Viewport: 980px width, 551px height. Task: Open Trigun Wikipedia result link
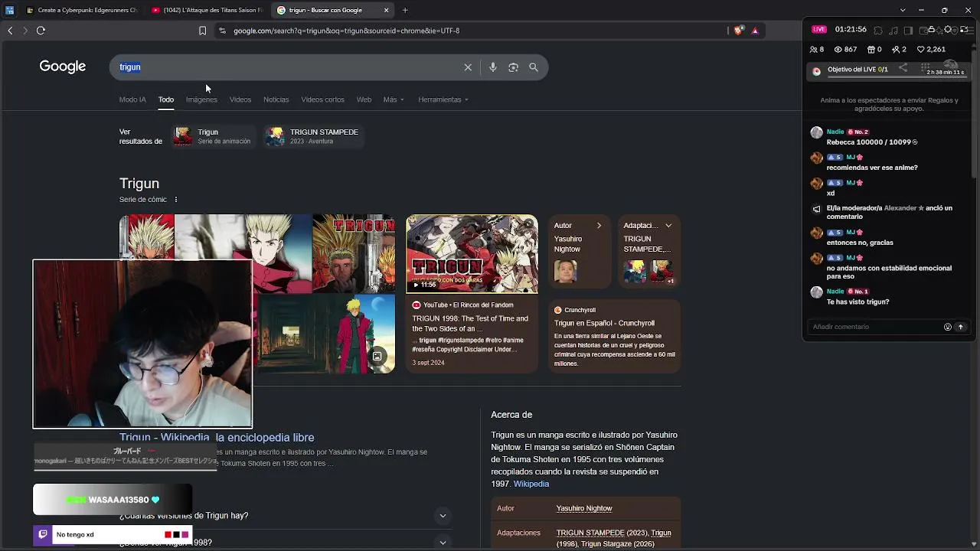point(217,438)
